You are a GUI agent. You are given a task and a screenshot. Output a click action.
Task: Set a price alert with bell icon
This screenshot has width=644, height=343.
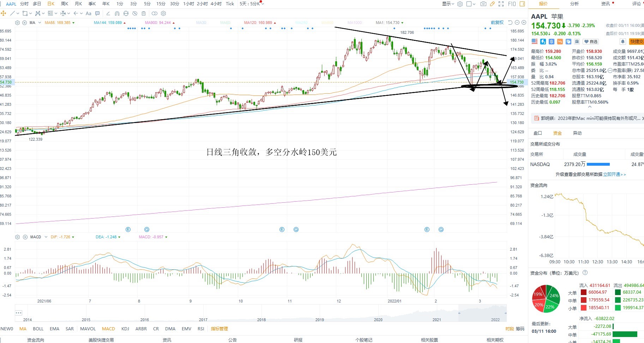point(623,42)
